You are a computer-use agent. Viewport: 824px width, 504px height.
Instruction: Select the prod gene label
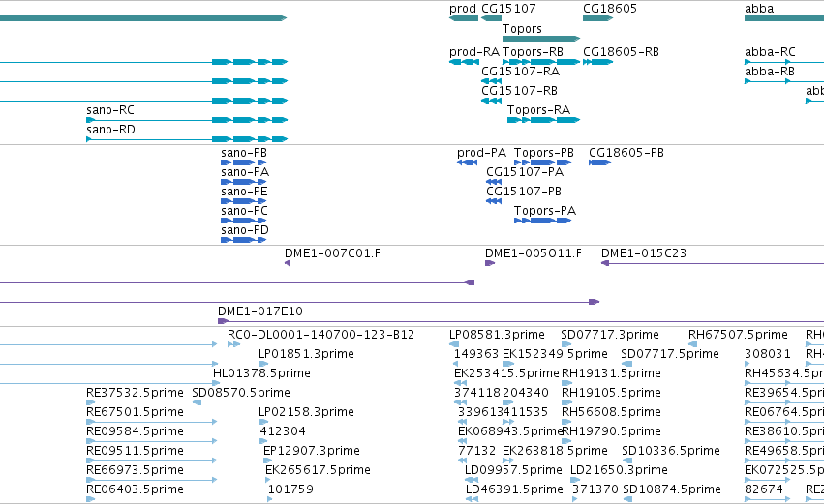point(463,9)
